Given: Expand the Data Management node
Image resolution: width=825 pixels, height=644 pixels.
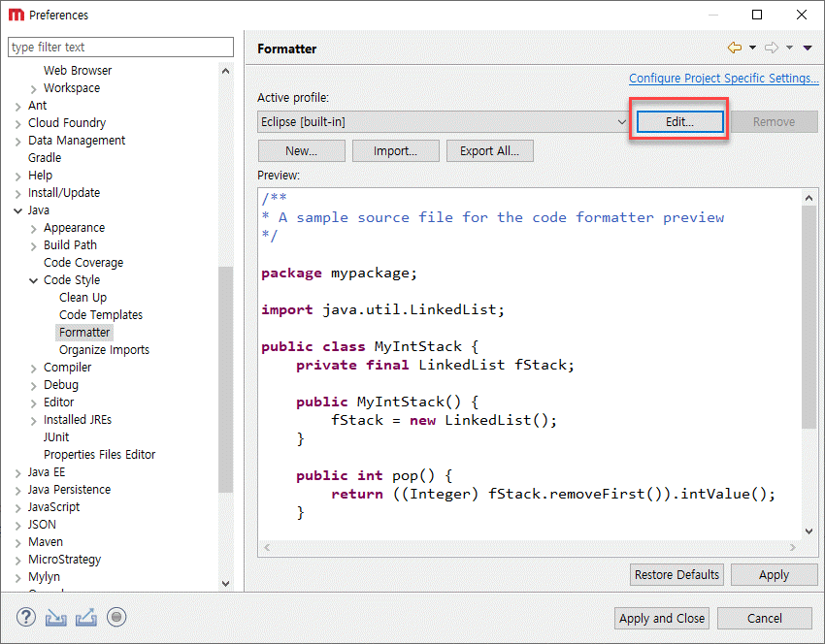Looking at the screenshot, I should [x=17, y=141].
